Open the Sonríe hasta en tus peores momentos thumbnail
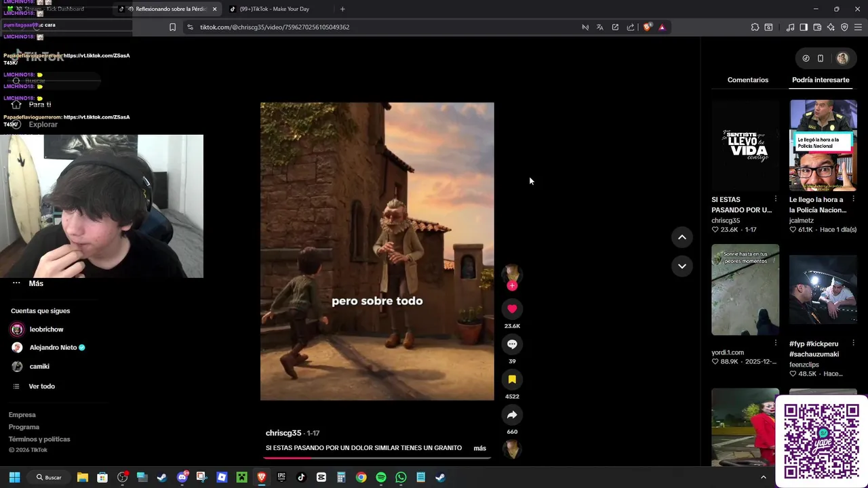Image resolution: width=868 pixels, height=488 pixels. (745, 289)
